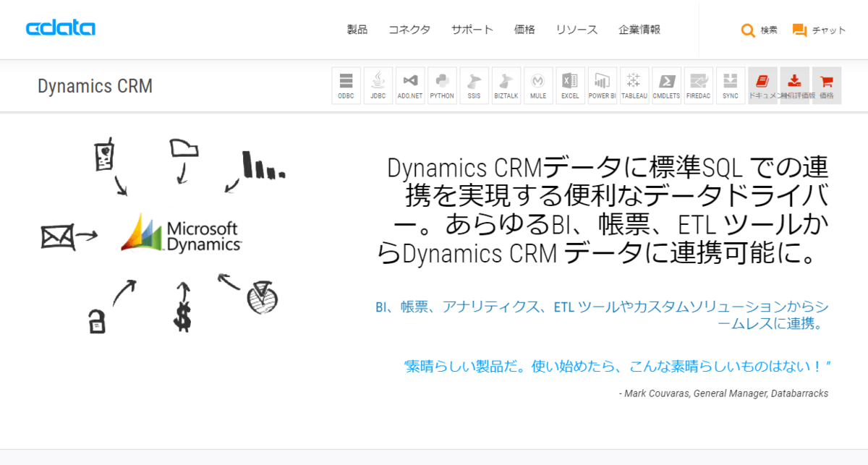The width and height of the screenshot is (868, 465).
Task: Open the リソース menu
Action: tap(576, 30)
